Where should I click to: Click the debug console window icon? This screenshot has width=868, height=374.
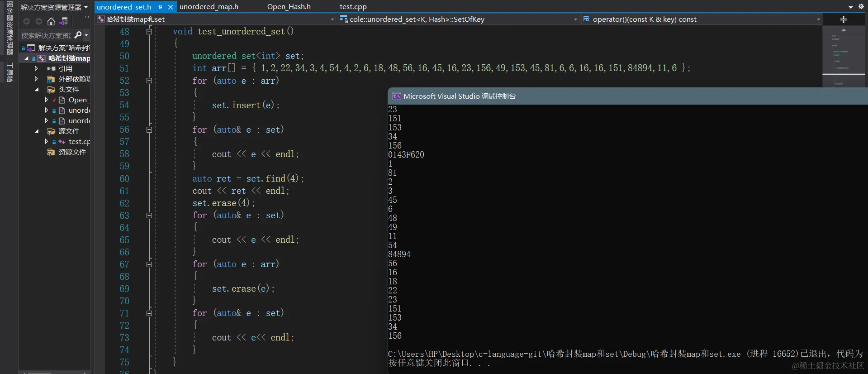pos(397,96)
